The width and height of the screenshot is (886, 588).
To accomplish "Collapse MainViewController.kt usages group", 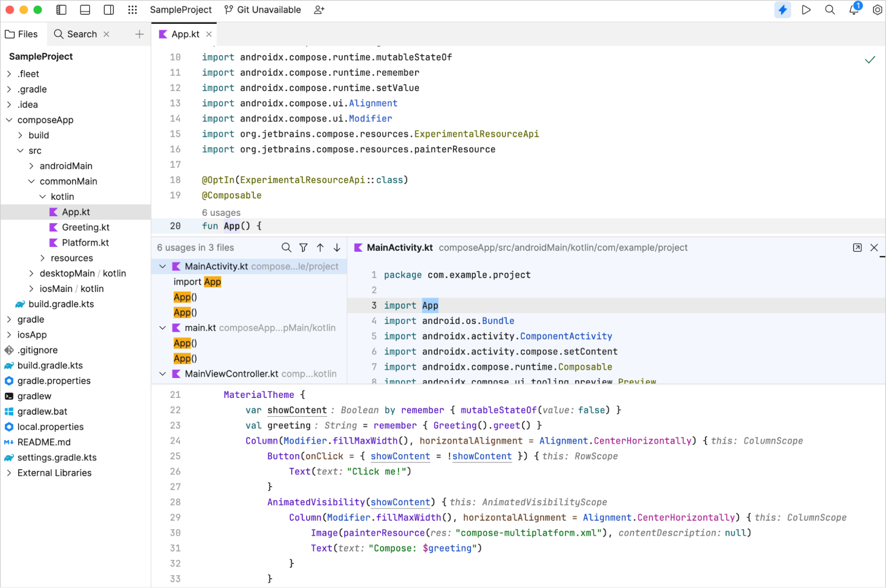I will (x=163, y=374).
